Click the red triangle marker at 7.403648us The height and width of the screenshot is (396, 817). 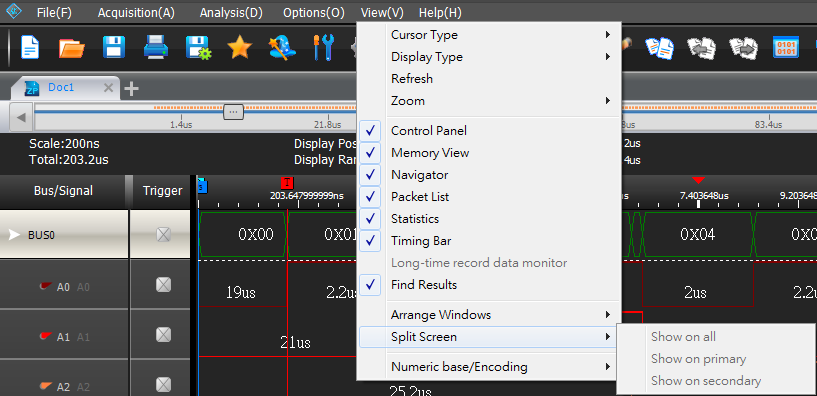coord(698,180)
